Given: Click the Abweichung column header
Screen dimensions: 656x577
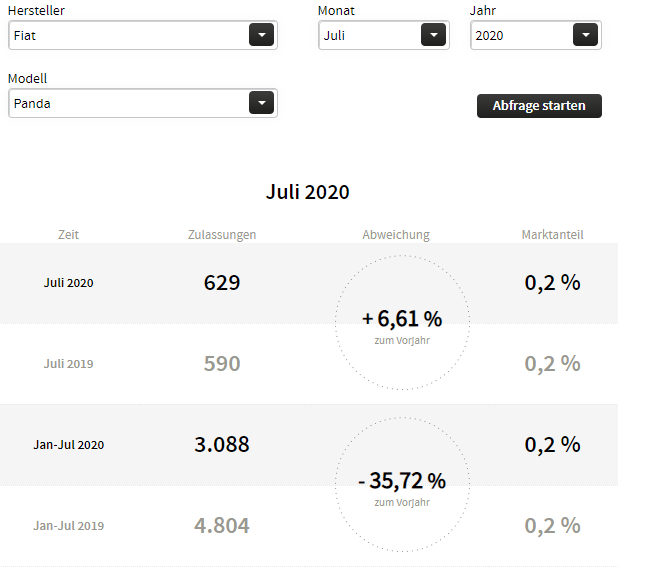Looking at the screenshot, I should (396, 235).
